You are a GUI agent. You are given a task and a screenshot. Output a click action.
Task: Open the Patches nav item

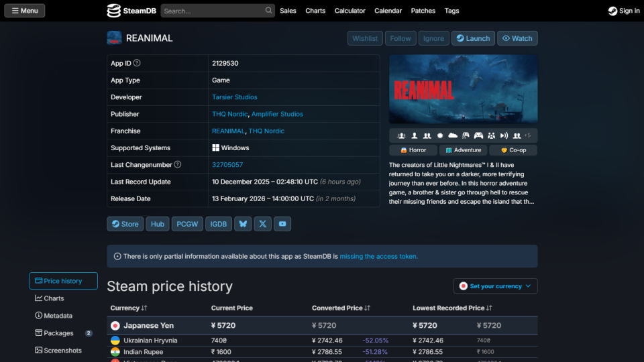pos(423,11)
